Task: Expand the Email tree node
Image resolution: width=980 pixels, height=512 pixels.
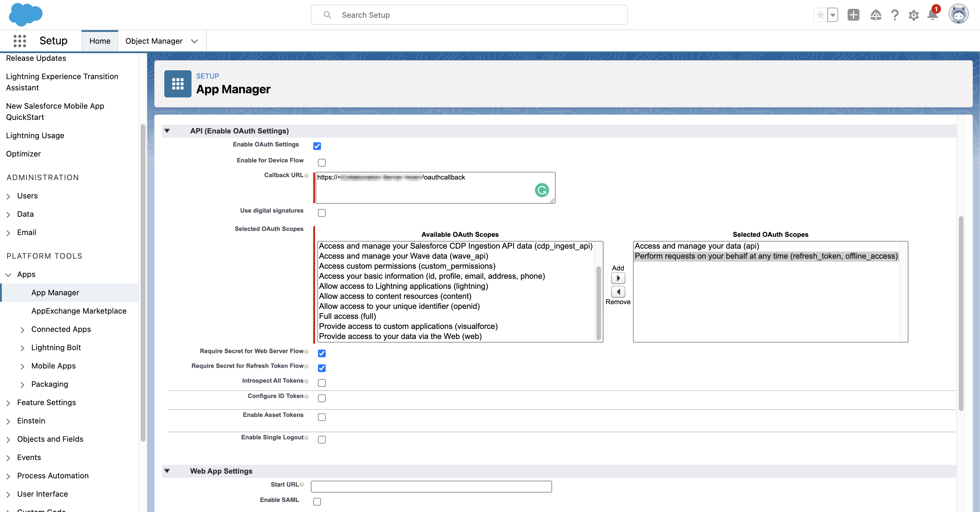Action: point(8,233)
